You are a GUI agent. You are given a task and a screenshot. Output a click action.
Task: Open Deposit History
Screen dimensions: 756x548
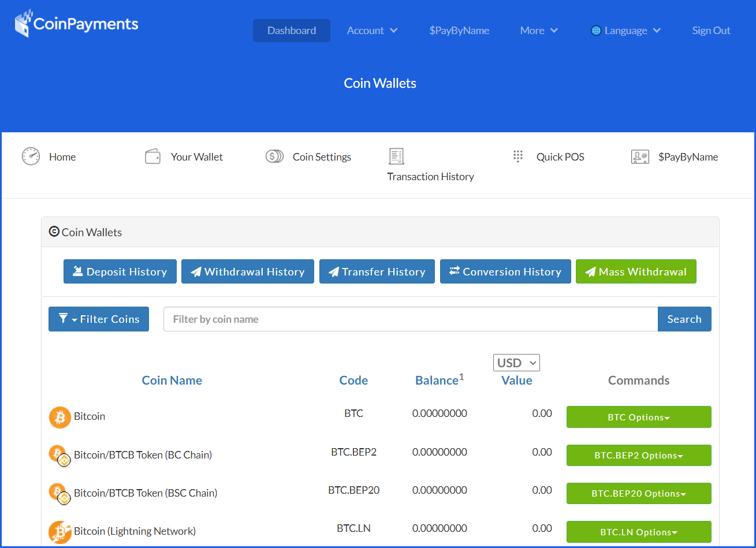120,271
